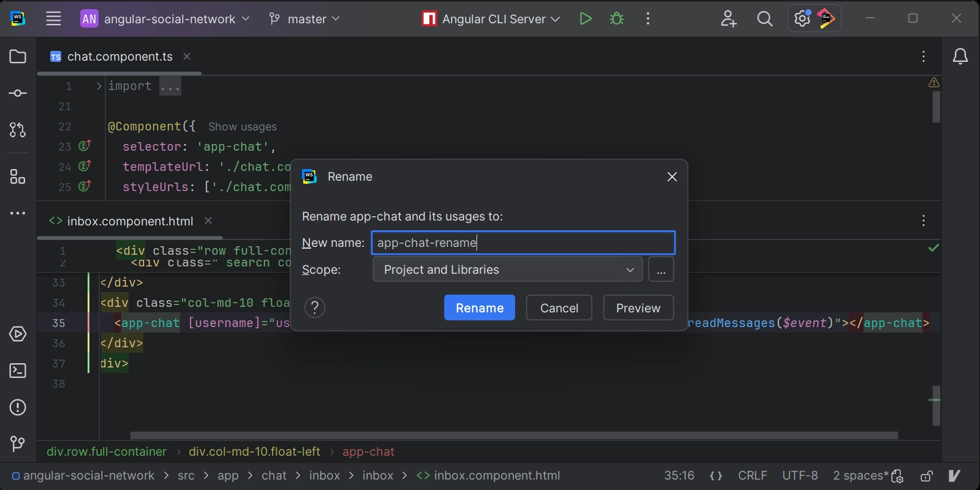
Task: Close the chat.component.ts tab
Action: point(187,56)
